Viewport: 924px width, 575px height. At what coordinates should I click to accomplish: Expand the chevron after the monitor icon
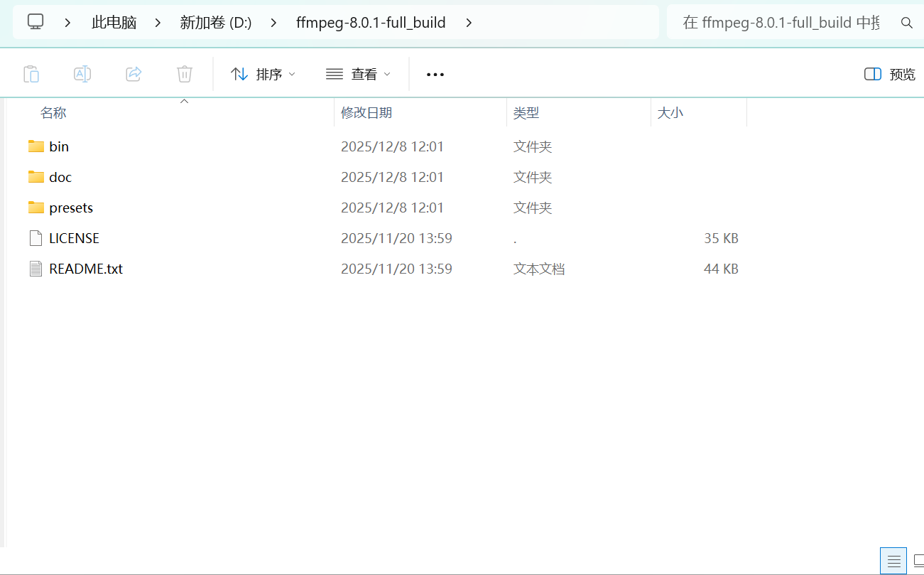pos(68,23)
